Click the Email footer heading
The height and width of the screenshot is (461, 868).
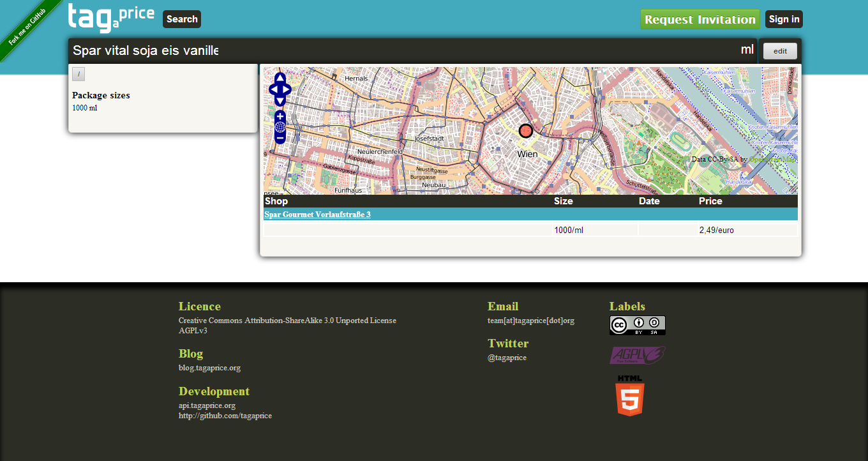(x=503, y=306)
